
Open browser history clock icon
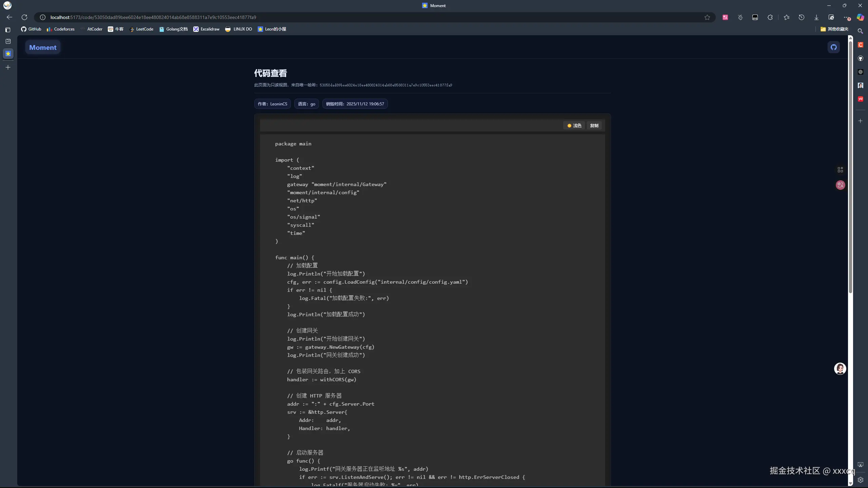(801, 17)
